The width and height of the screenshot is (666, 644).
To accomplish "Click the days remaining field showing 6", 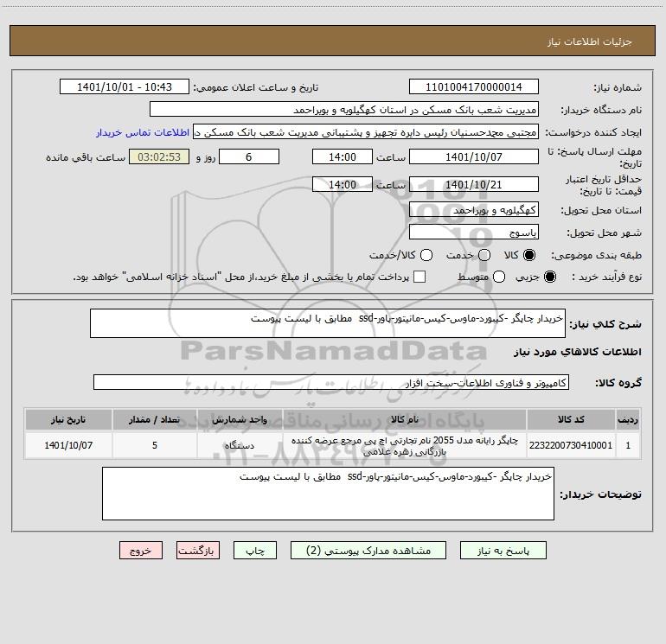I will (249, 156).
